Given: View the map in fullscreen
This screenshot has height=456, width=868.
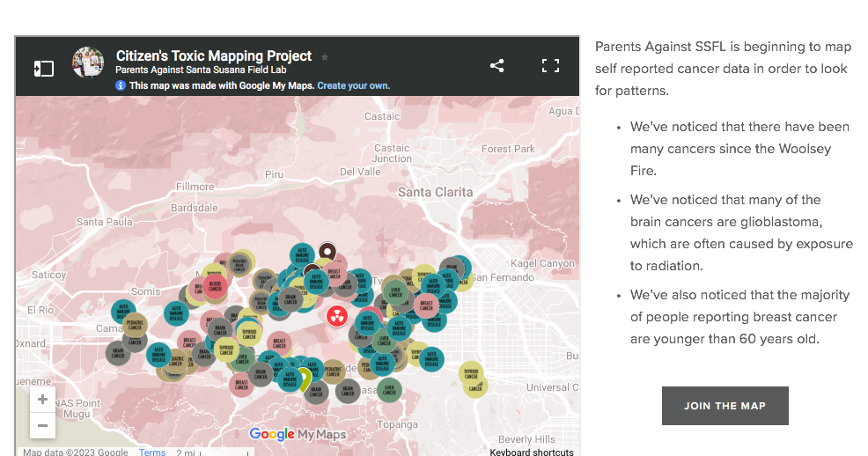Looking at the screenshot, I should pyautogui.click(x=550, y=66).
